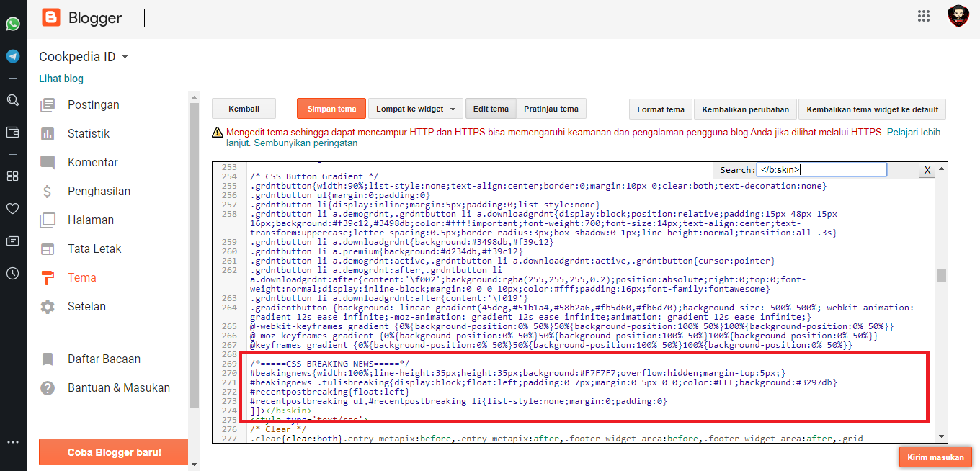This screenshot has height=471, width=980.
Task: Click the Bantuan & Masukan question icon
Action: 48,388
